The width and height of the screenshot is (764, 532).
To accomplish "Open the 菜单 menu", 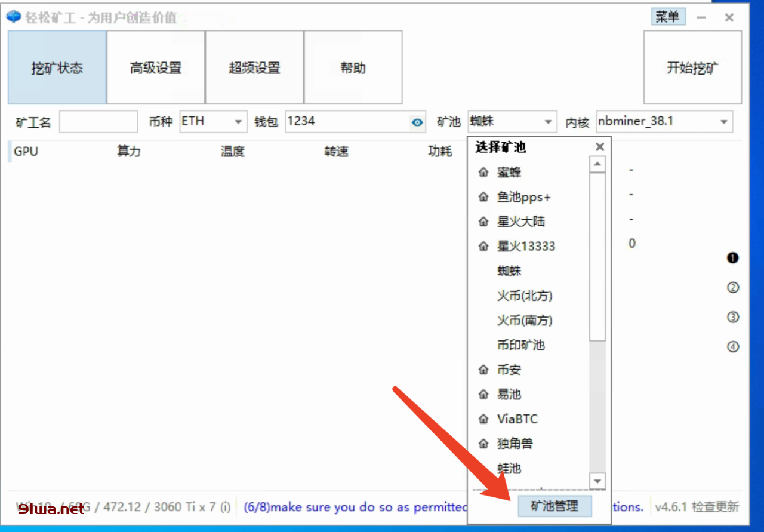I will pyautogui.click(x=668, y=17).
